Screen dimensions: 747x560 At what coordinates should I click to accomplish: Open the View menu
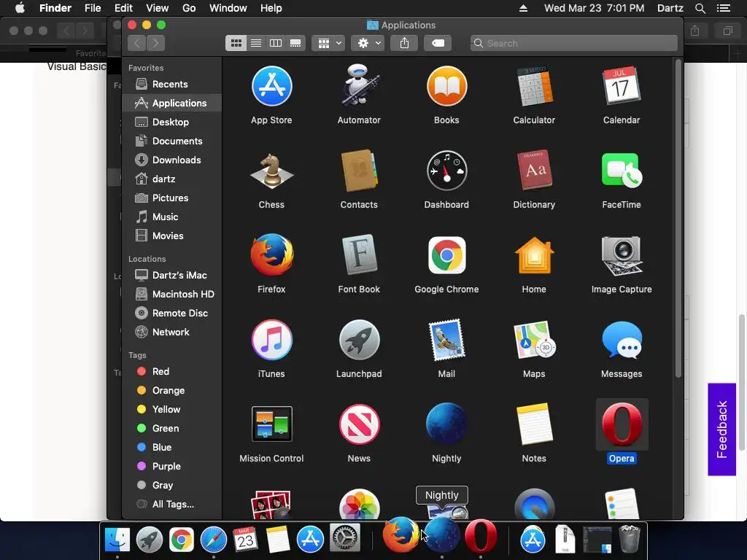(x=158, y=8)
